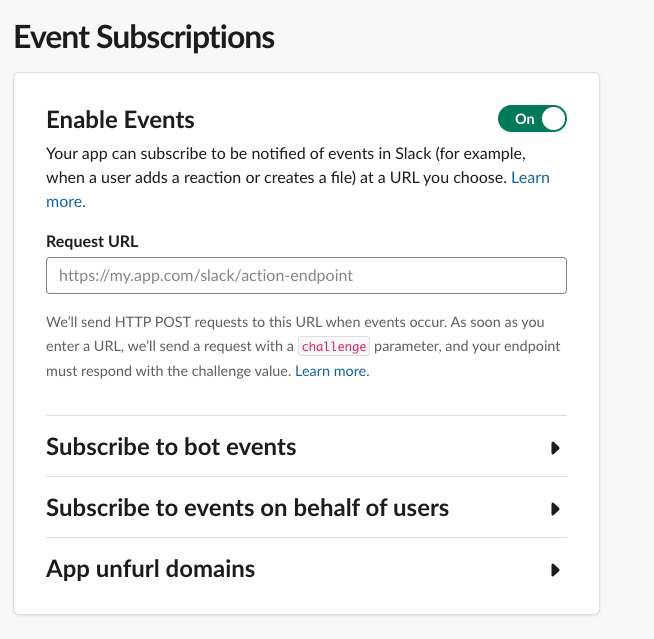Expand the App unfurl domains section title
This screenshot has width=654, height=639.
coord(150,569)
